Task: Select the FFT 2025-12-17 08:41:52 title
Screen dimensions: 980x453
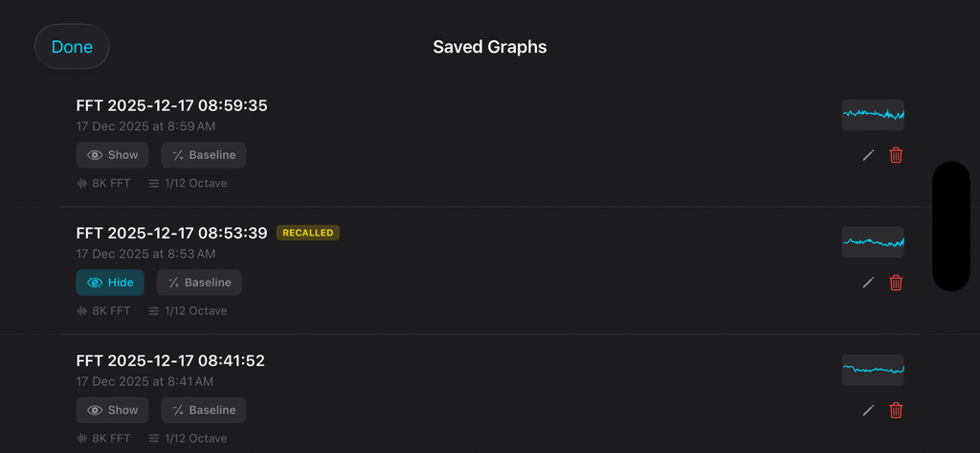Action: tap(170, 361)
